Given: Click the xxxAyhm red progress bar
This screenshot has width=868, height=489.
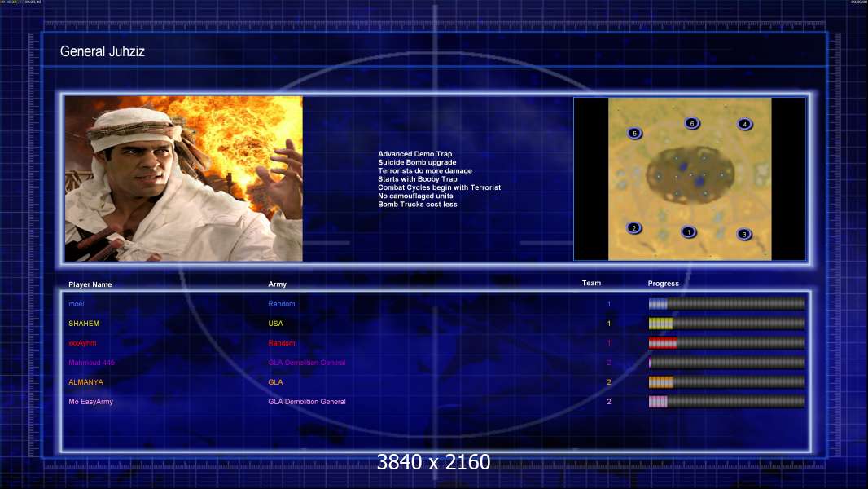Looking at the screenshot, I should (727, 343).
